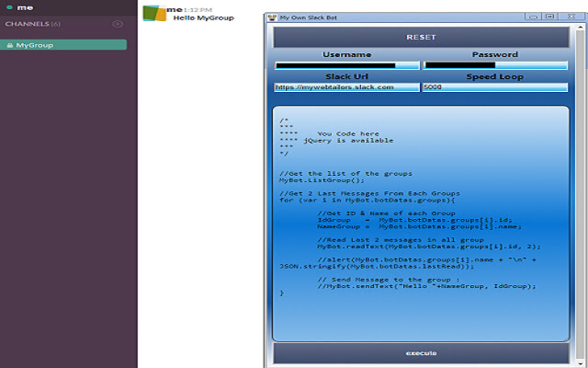Click the me team name header

click(x=22, y=8)
